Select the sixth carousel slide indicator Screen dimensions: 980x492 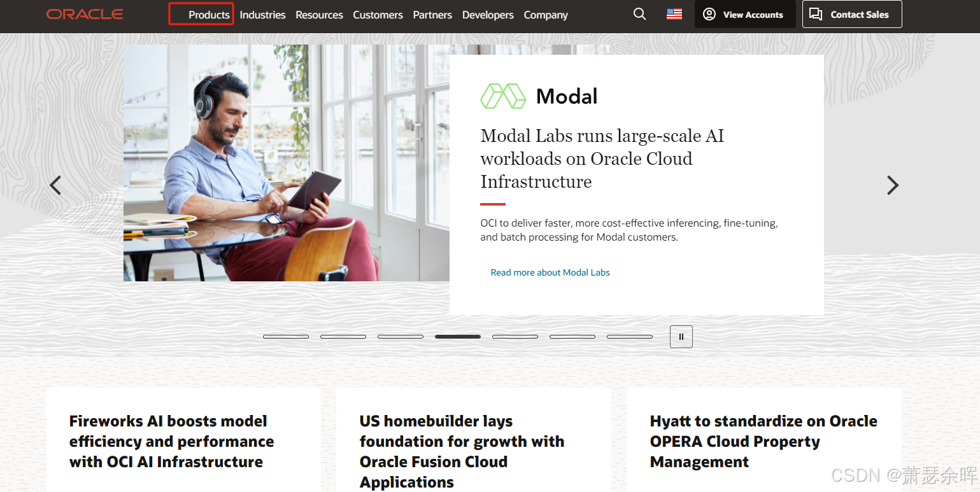tap(572, 337)
